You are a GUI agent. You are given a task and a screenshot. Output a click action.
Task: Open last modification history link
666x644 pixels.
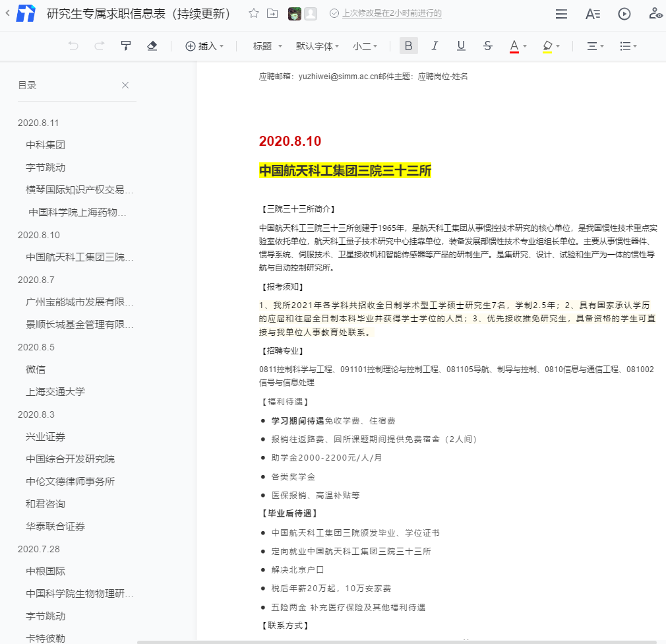point(392,13)
